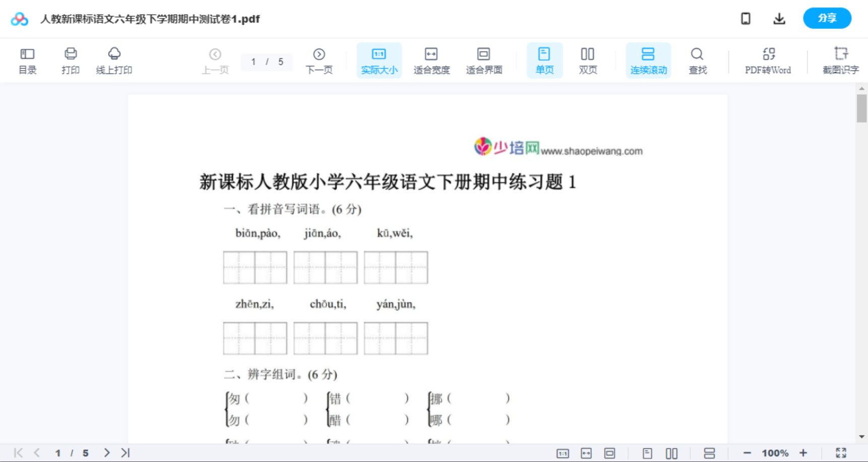Toggle 连续滚动 continuous scrolling

click(x=648, y=60)
